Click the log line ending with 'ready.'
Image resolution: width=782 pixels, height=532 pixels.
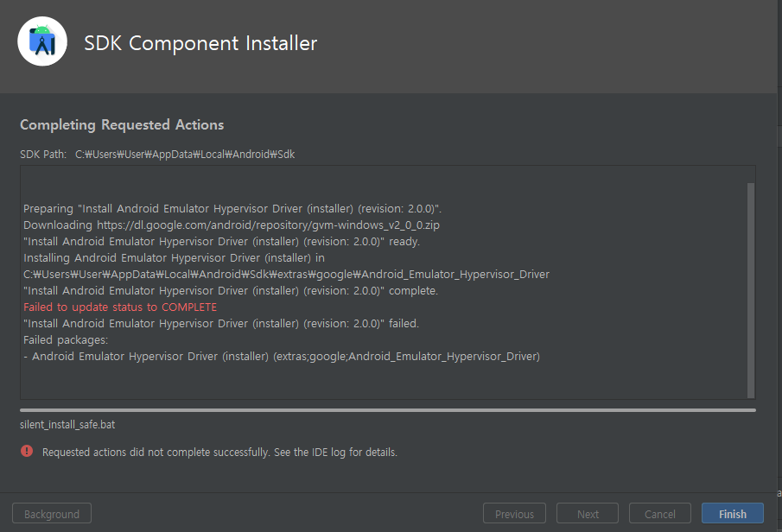[x=221, y=241]
